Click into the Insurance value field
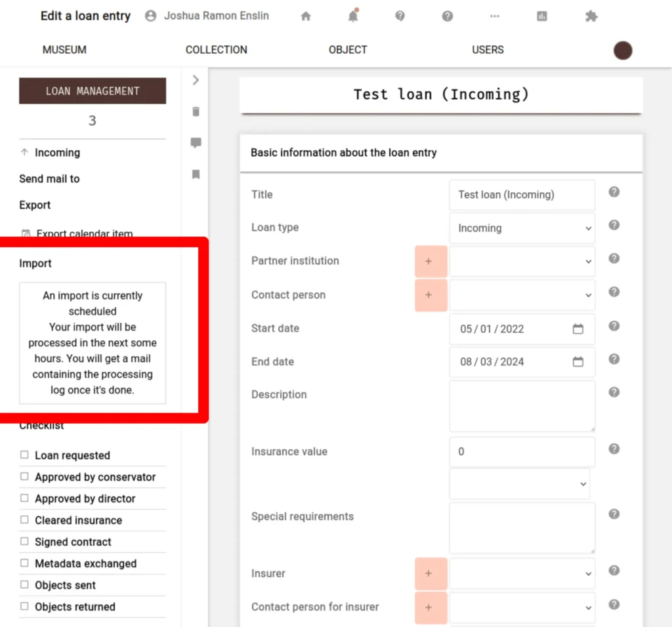Viewport: 672px width, 627px height. pyautogui.click(x=522, y=452)
